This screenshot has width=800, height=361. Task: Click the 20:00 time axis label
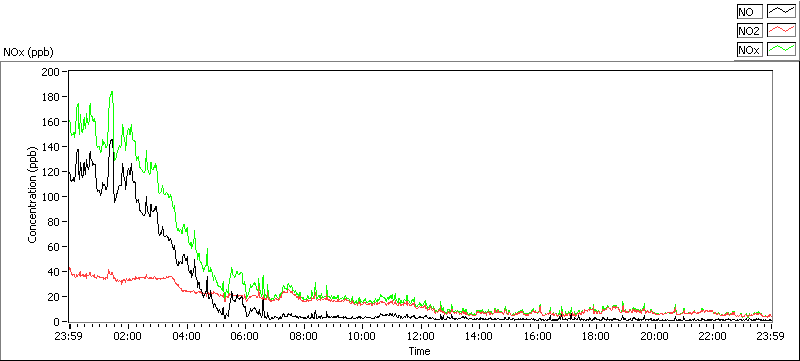[655, 337]
